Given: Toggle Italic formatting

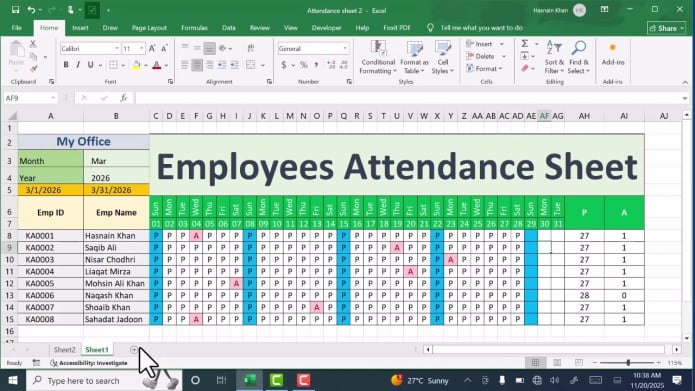Looking at the screenshot, I should 78,65.
